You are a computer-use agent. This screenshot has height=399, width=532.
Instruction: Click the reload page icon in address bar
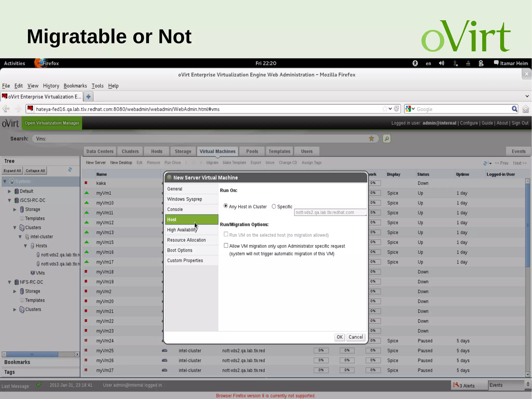coord(396,109)
